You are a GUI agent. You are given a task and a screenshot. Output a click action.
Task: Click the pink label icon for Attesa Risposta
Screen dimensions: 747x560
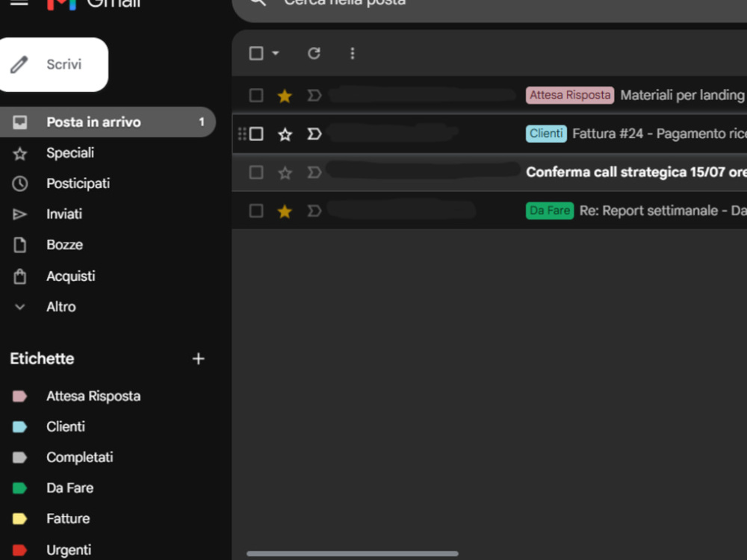19,396
